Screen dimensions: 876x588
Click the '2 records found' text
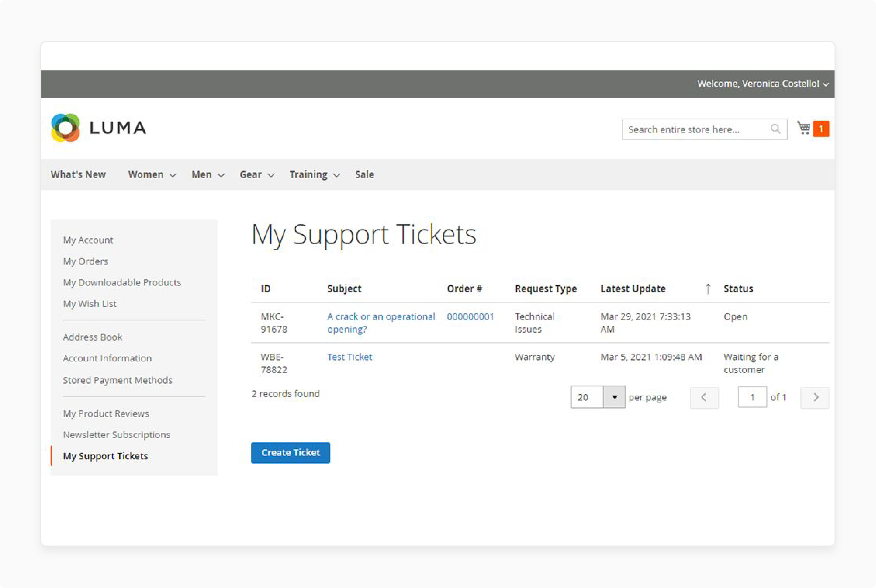coord(286,394)
